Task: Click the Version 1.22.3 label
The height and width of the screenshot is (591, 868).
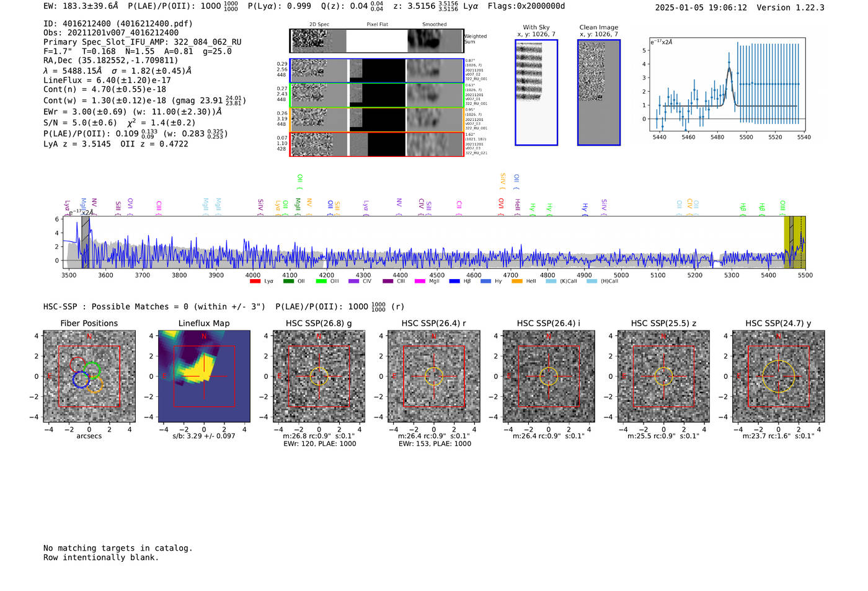Action: point(790,7)
